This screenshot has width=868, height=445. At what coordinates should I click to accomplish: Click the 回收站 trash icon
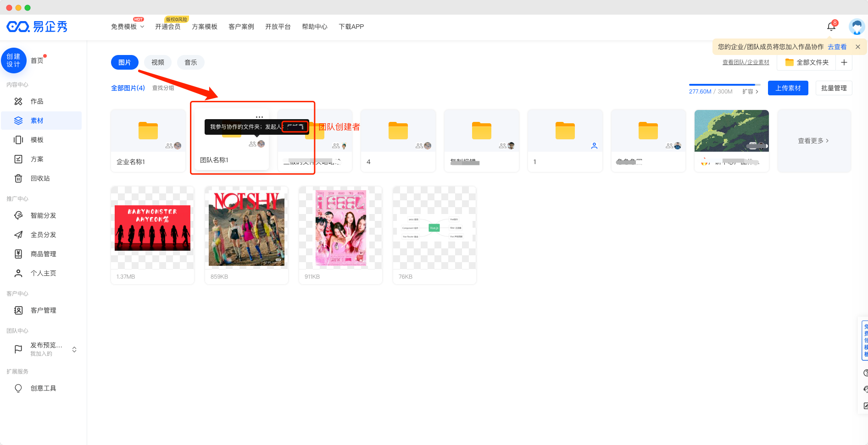click(x=18, y=178)
